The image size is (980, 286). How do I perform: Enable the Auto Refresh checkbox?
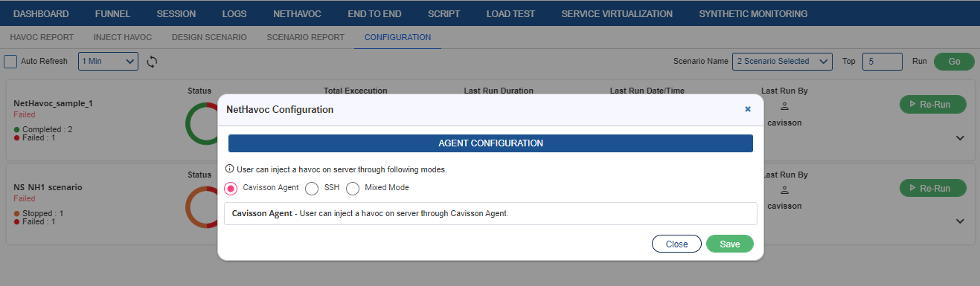10,62
